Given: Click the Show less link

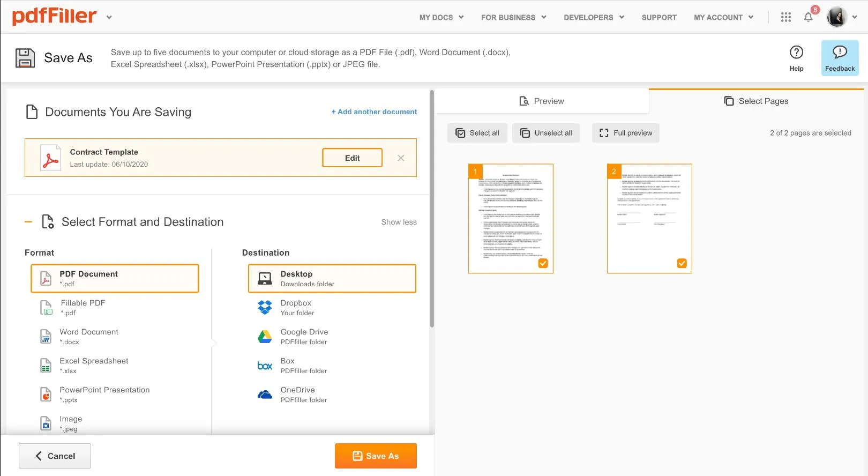Looking at the screenshot, I should [399, 222].
